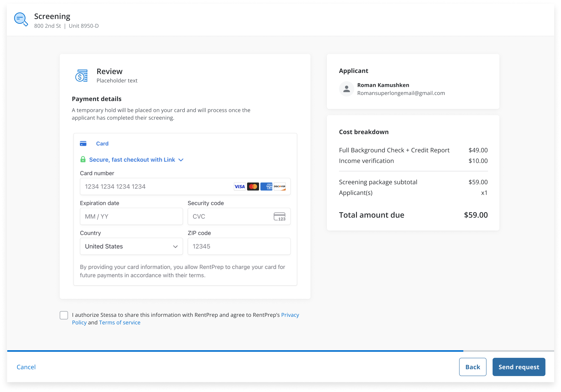Click the Mastercard logo
The height and width of the screenshot is (392, 561).
point(253,187)
